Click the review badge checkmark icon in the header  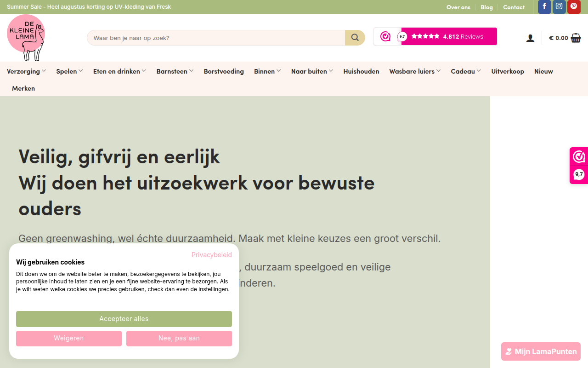(x=385, y=36)
